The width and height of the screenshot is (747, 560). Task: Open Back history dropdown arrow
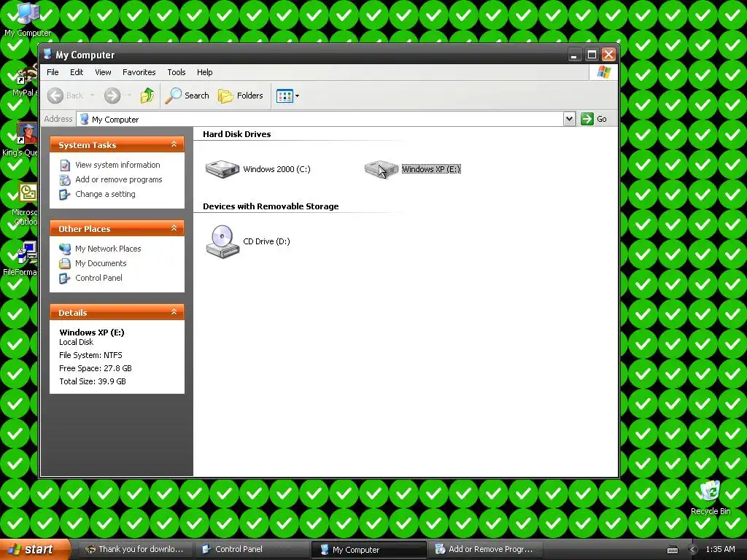(92, 96)
